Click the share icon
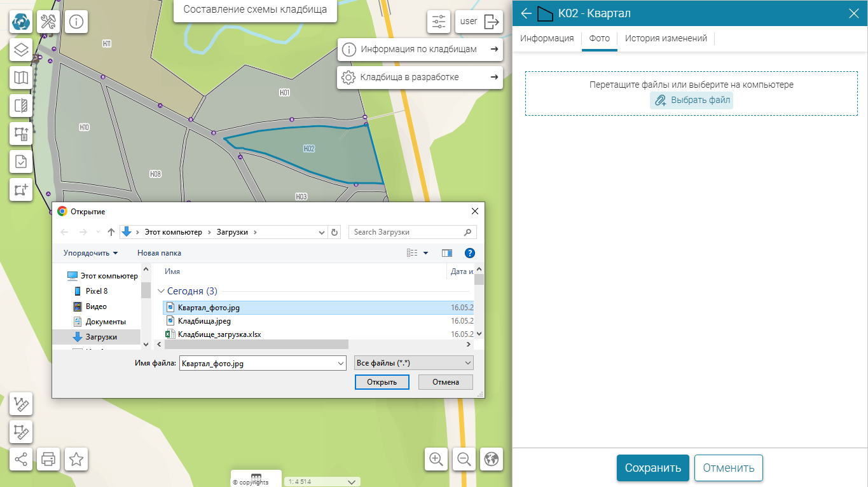The width and height of the screenshot is (868, 487). pos(21,459)
